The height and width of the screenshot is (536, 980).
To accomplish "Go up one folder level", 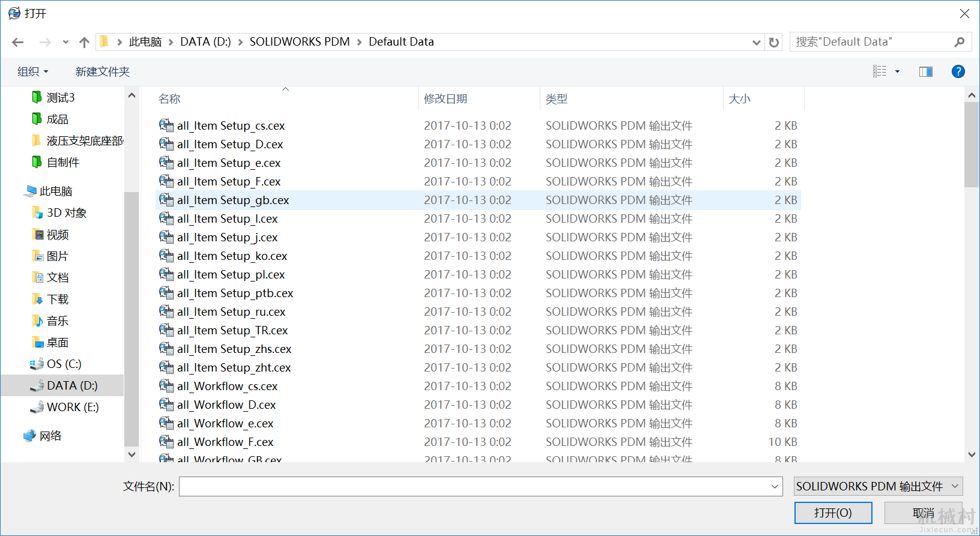I will pyautogui.click(x=84, y=42).
